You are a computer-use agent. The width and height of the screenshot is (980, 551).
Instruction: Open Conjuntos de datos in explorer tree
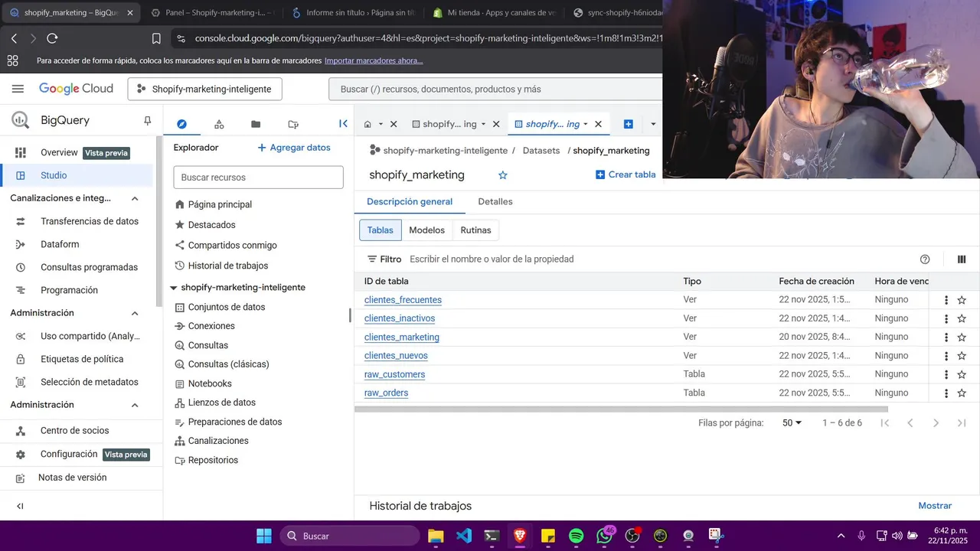tap(227, 307)
